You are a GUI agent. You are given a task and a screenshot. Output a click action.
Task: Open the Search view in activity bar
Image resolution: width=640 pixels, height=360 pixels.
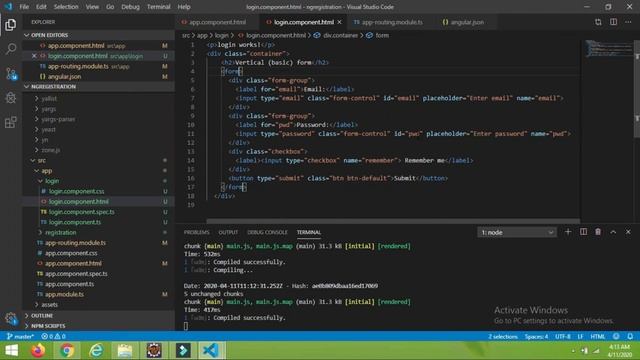click(x=11, y=49)
